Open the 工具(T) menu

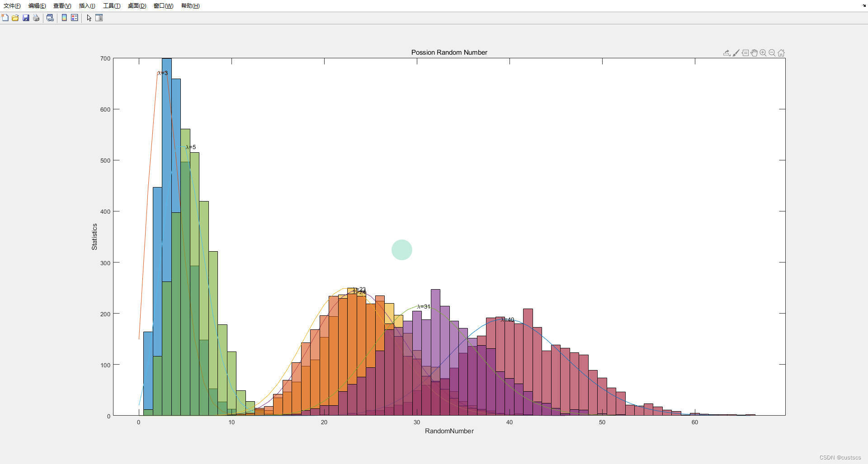112,6
